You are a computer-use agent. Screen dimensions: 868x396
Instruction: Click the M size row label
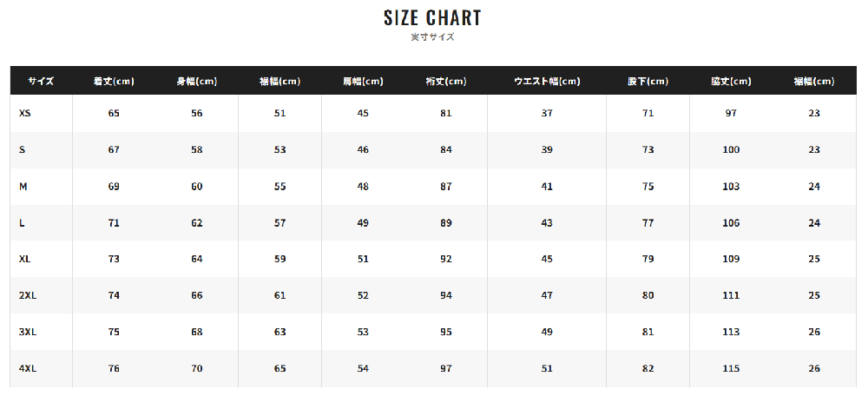click(23, 187)
